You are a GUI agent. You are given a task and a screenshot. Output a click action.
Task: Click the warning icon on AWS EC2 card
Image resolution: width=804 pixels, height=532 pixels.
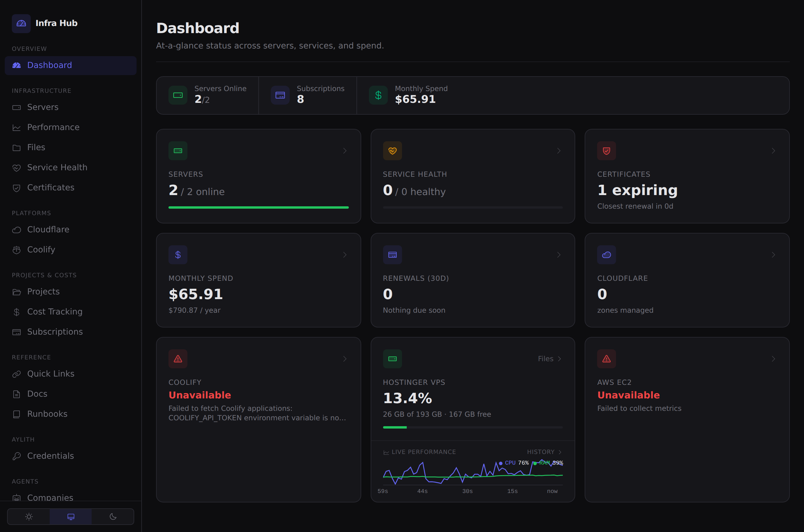click(x=606, y=359)
